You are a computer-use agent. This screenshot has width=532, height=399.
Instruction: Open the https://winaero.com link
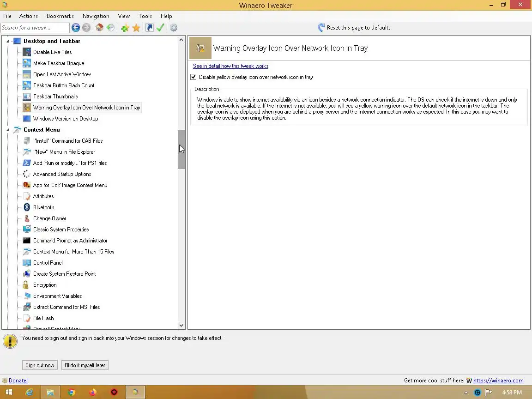(498, 381)
